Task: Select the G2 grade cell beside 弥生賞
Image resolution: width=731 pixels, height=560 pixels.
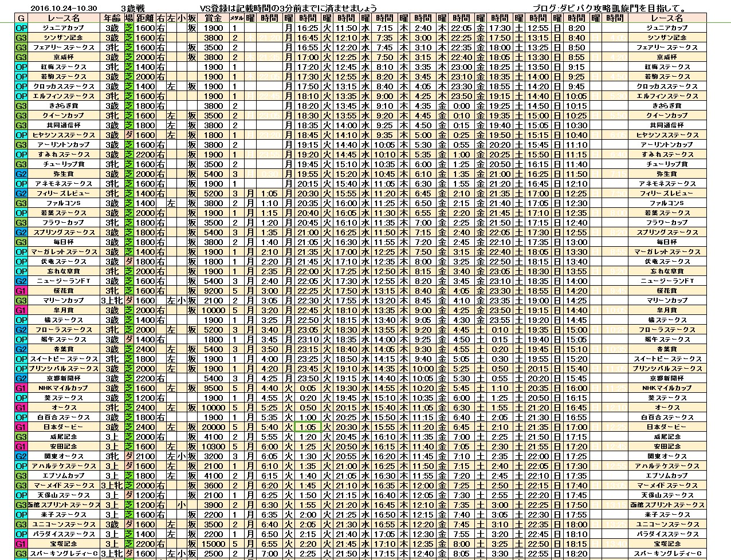Action: pyautogui.click(x=21, y=174)
